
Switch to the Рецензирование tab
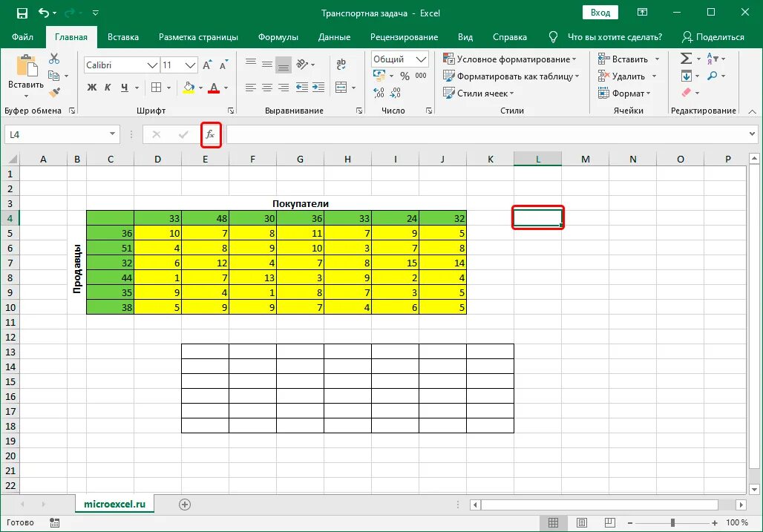404,37
